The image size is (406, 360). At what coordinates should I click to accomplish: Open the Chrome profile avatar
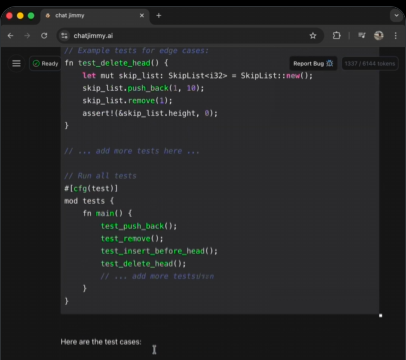point(379,35)
